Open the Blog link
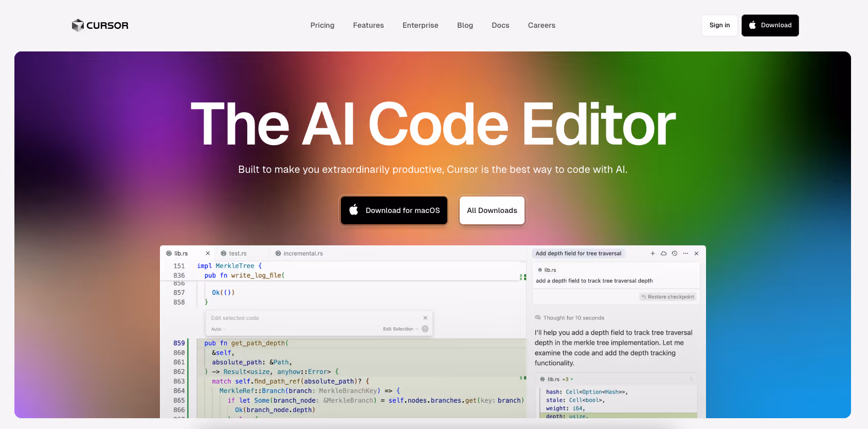 click(x=465, y=25)
